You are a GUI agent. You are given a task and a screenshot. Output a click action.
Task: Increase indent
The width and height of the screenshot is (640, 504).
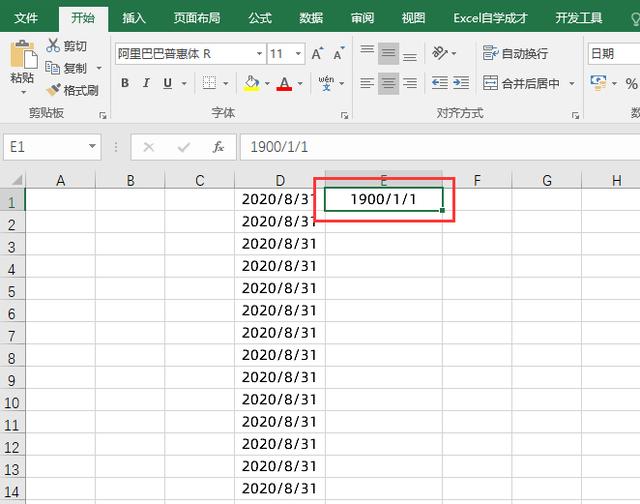coord(461,83)
